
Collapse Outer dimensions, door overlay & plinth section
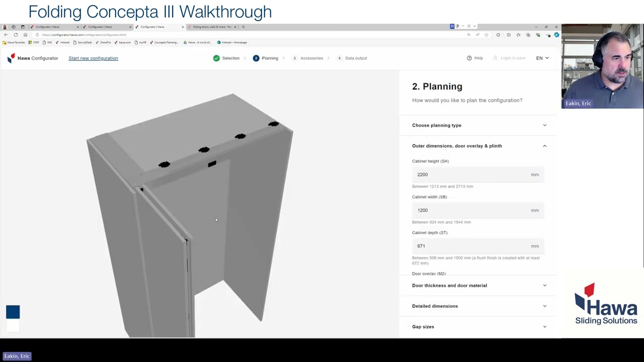click(x=478, y=146)
